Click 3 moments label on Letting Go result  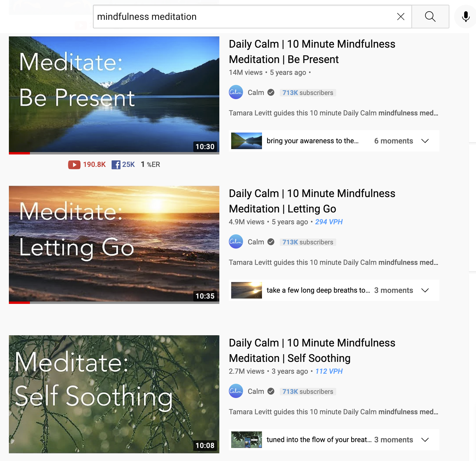click(x=394, y=290)
